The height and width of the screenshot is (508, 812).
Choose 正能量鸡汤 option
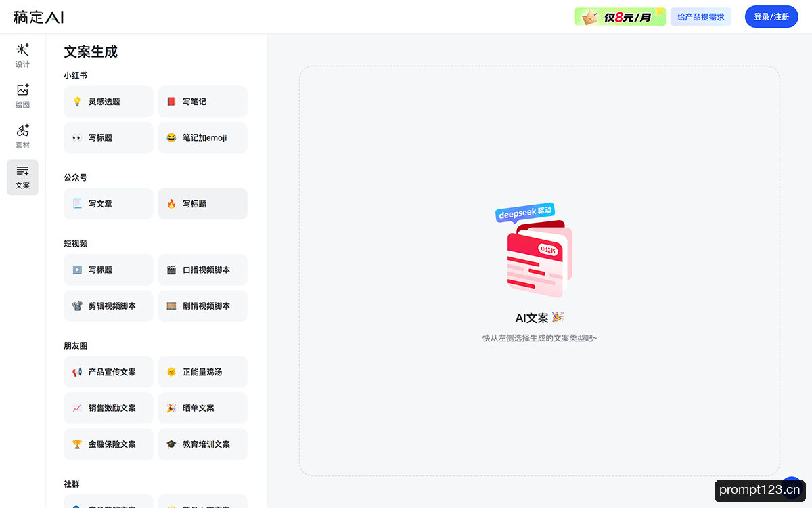pyautogui.click(x=202, y=372)
